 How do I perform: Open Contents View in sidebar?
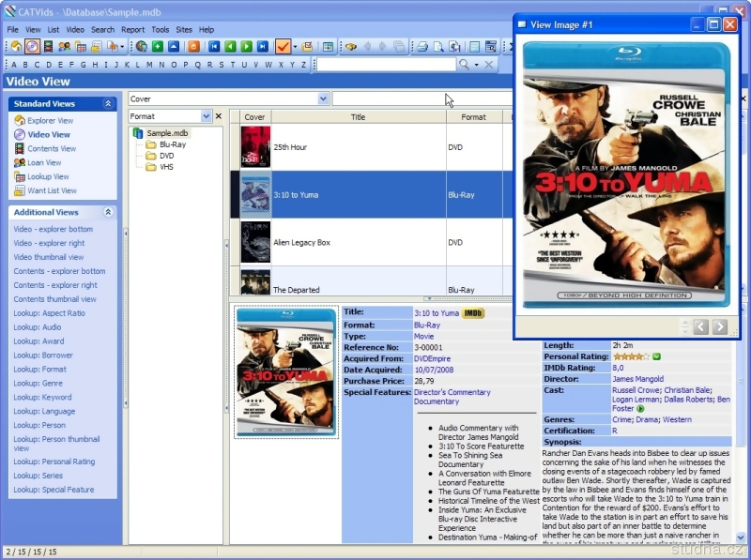[x=52, y=149]
